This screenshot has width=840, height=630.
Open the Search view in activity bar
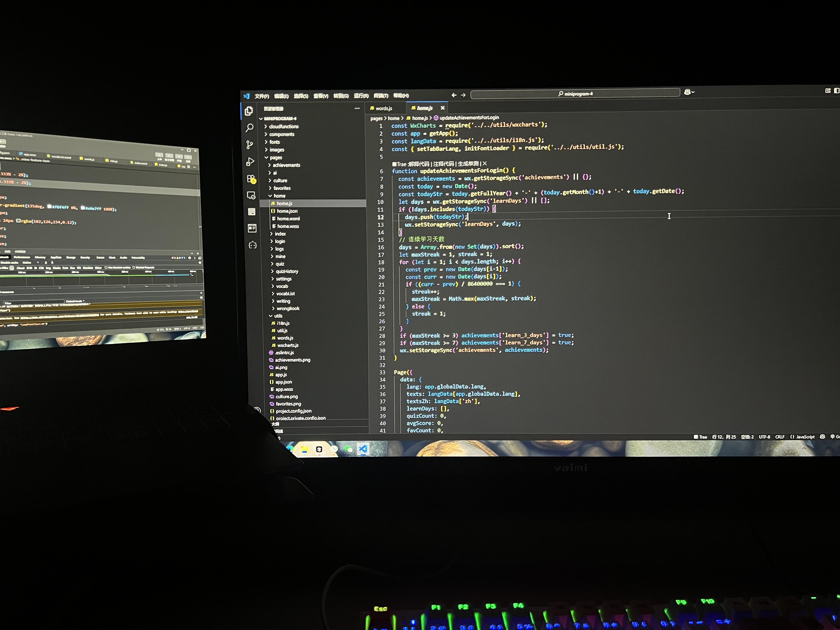tap(250, 128)
